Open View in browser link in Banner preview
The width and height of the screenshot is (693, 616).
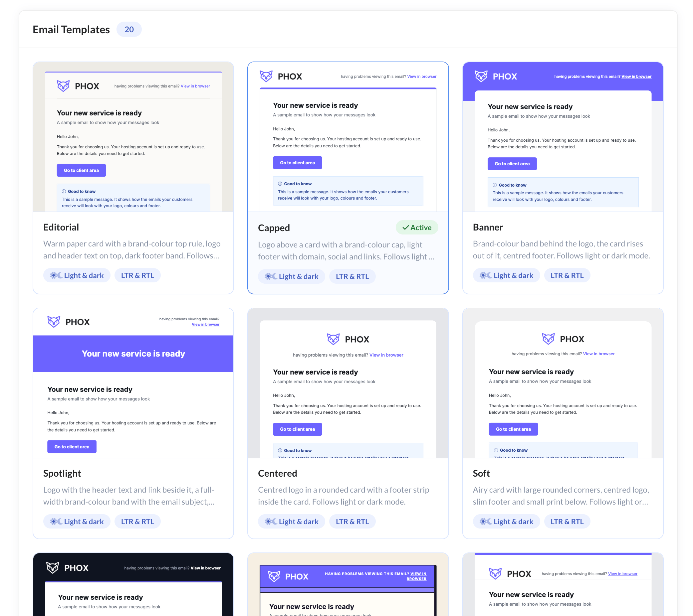[636, 77]
